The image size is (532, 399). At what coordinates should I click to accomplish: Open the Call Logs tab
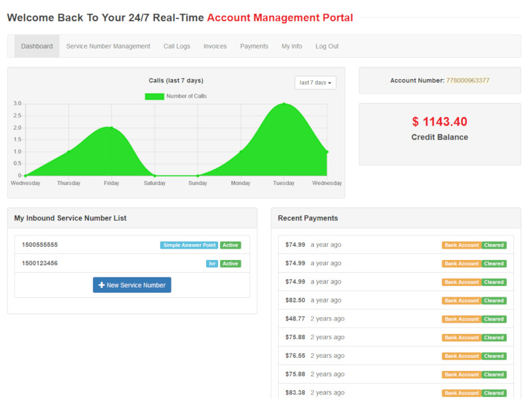pos(177,47)
